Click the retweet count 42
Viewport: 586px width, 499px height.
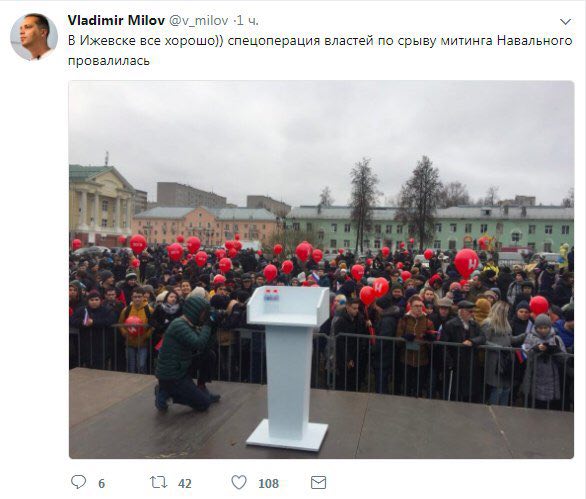point(185,484)
